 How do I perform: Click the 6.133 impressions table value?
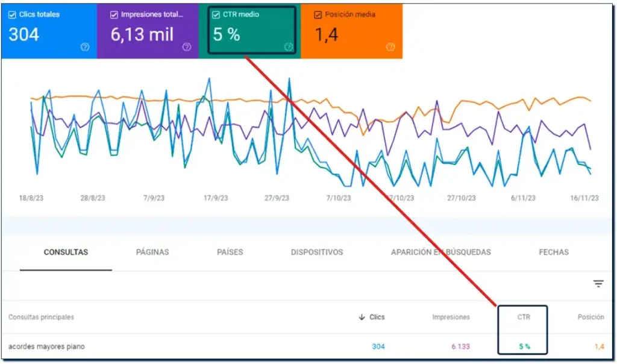460,347
